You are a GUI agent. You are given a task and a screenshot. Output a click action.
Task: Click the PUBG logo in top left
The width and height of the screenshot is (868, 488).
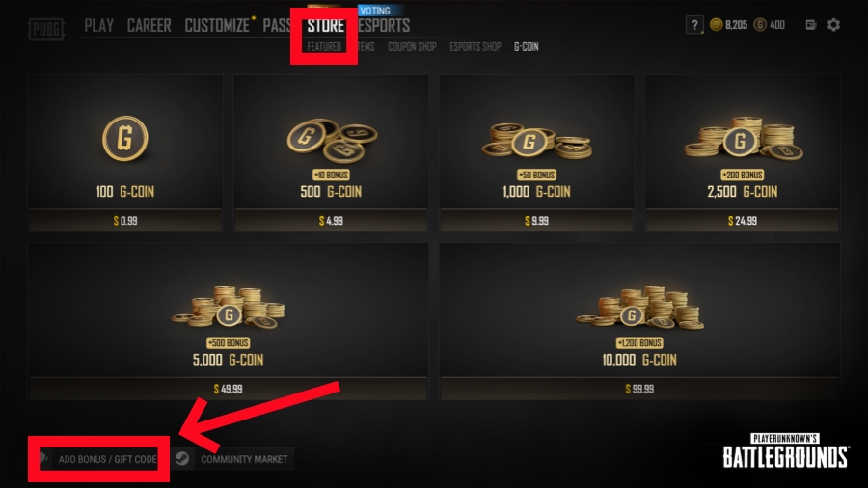pos(46,29)
